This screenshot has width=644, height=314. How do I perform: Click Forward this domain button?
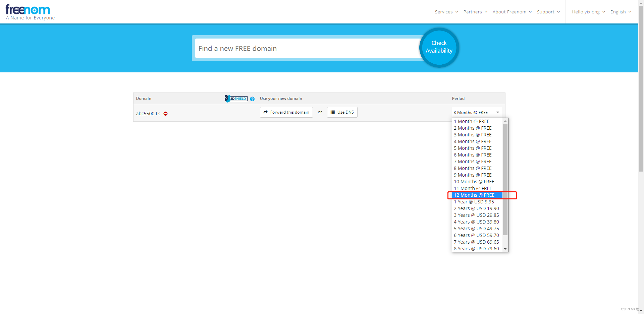[x=286, y=112]
